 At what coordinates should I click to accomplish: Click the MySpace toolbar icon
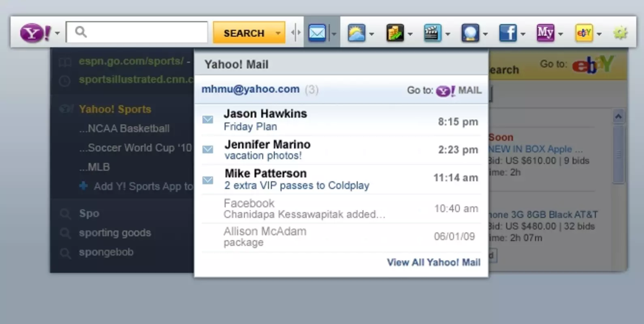point(545,33)
